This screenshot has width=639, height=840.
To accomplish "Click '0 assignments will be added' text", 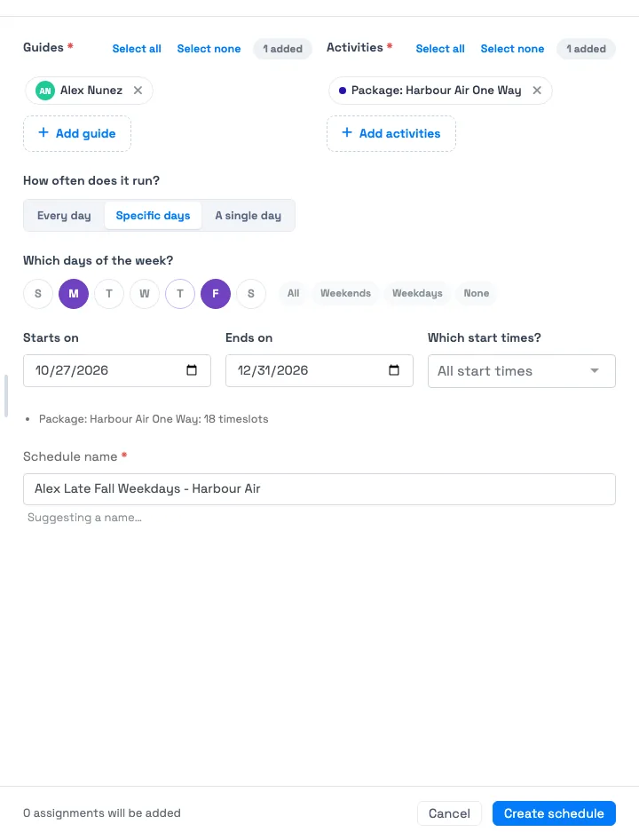I will 102,813.
